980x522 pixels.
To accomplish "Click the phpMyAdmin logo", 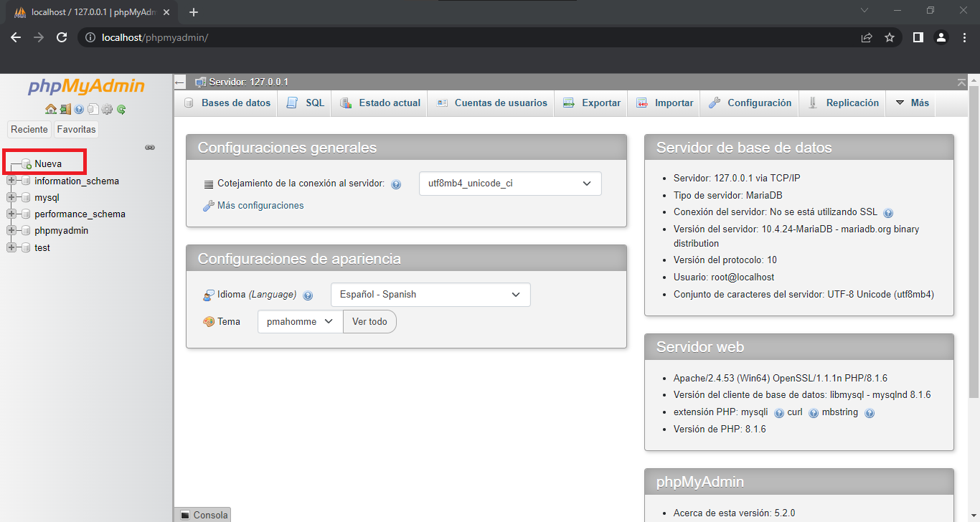I will pos(86,87).
